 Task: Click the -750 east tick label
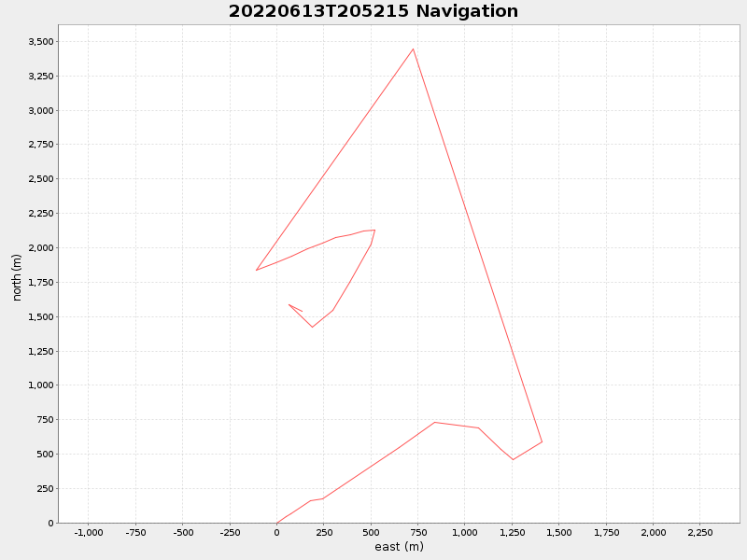click(x=135, y=532)
